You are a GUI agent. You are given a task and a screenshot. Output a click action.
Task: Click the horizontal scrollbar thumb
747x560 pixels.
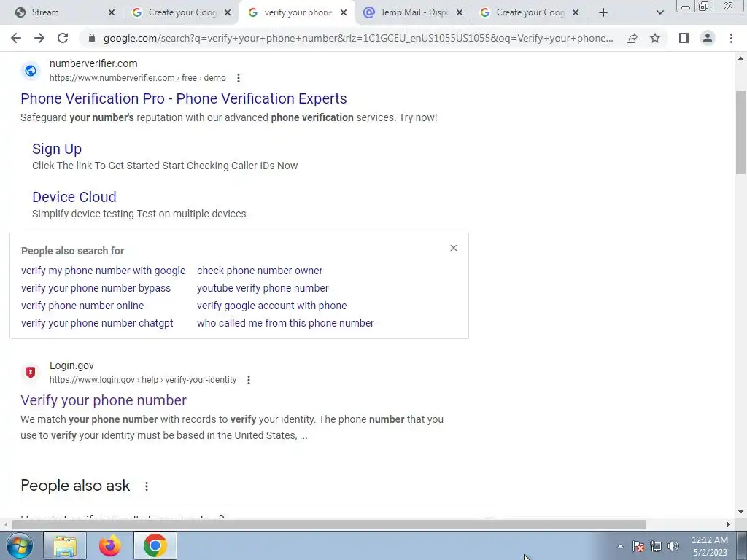[x=329, y=524]
